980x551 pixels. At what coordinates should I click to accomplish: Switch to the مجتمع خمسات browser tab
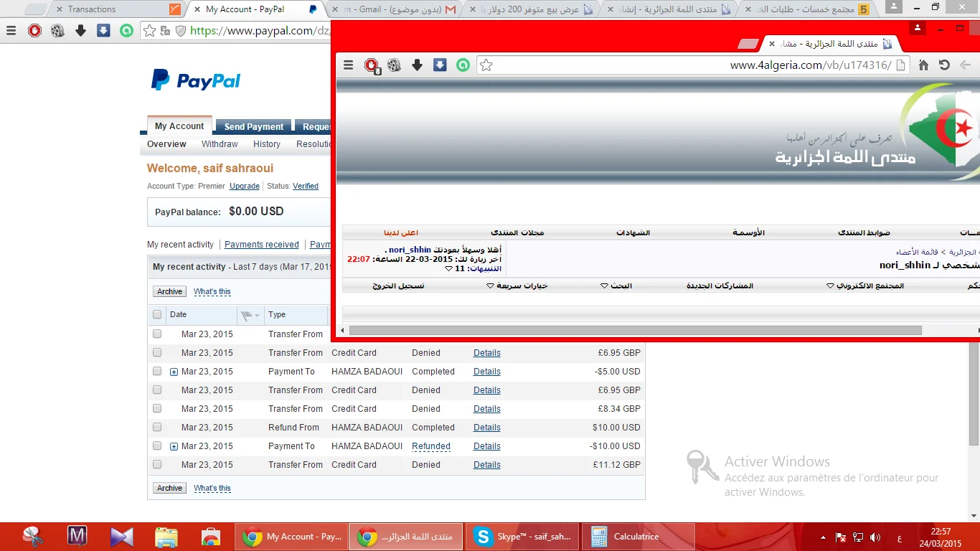808,9
